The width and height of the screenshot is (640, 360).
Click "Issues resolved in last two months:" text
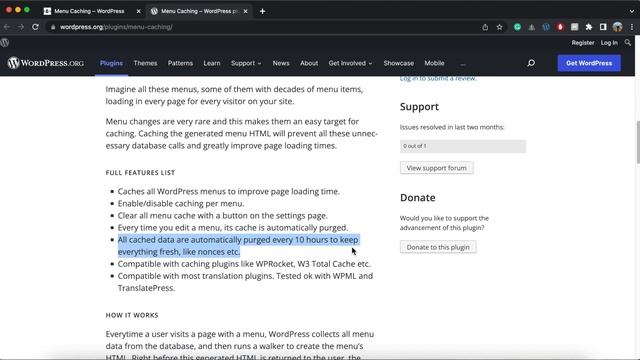pos(452,127)
